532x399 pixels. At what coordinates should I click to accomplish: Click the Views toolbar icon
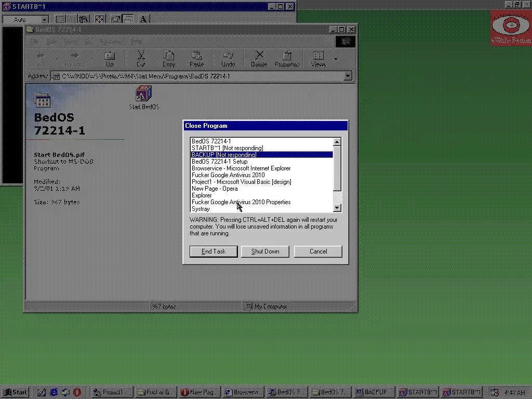(318, 59)
